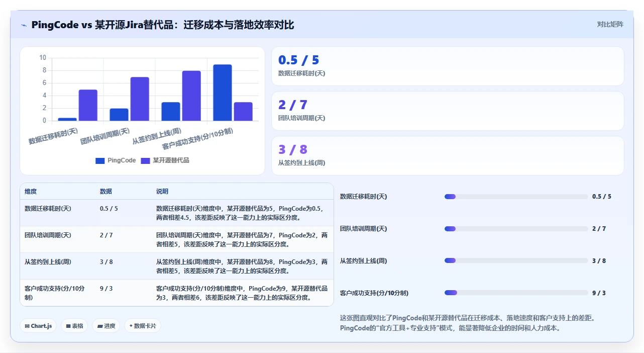Image resolution: width=644 pixels, height=353 pixels.
Task: Click the 从签约到上线(周) progress bar
Action: [x=516, y=260]
